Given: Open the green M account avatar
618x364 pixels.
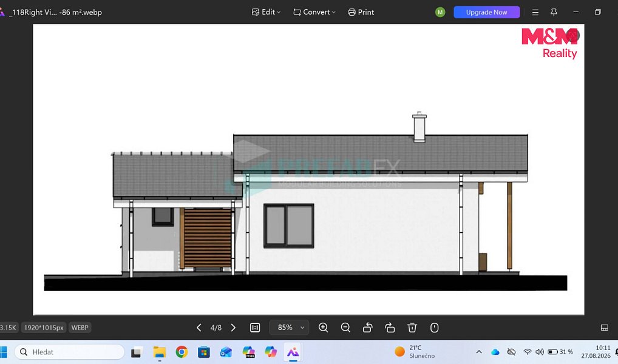Looking at the screenshot, I should pyautogui.click(x=440, y=12).
